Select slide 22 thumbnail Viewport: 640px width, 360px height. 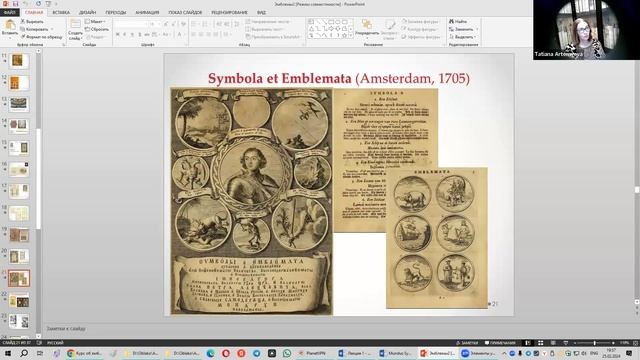pyautogui.click(x=19, y=301)
